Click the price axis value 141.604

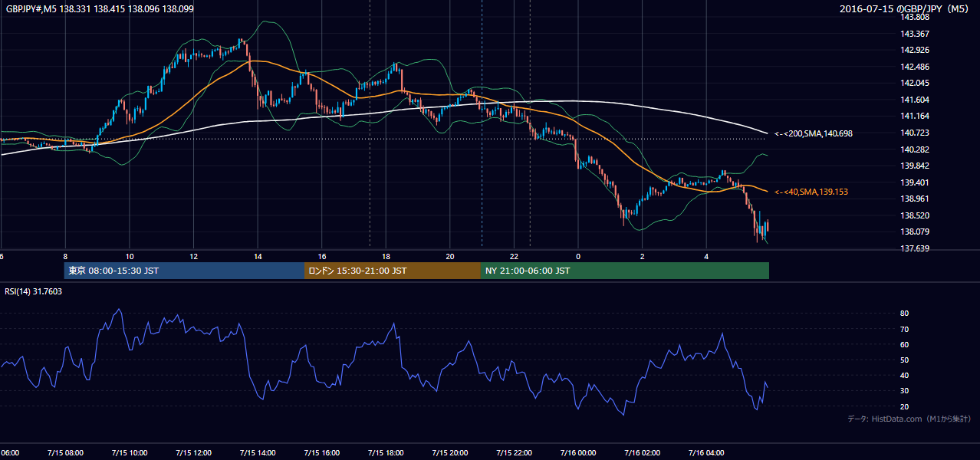click(x=914, y=100)
